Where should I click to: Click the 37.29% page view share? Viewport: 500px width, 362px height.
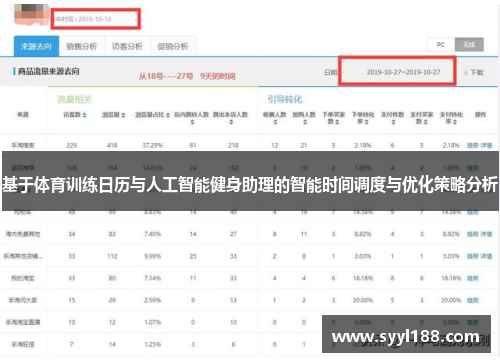pyautogui.click(x=153, y=145)
